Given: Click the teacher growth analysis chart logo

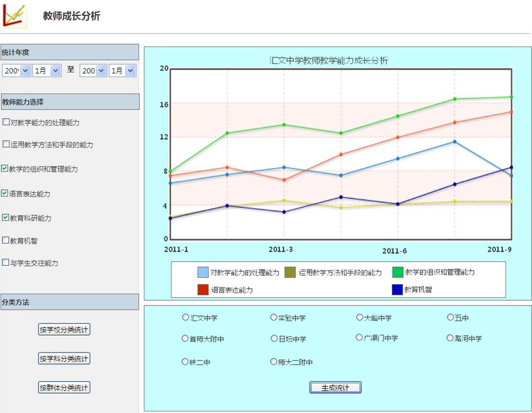Looking at the screenshot, I should coord(15,15).
